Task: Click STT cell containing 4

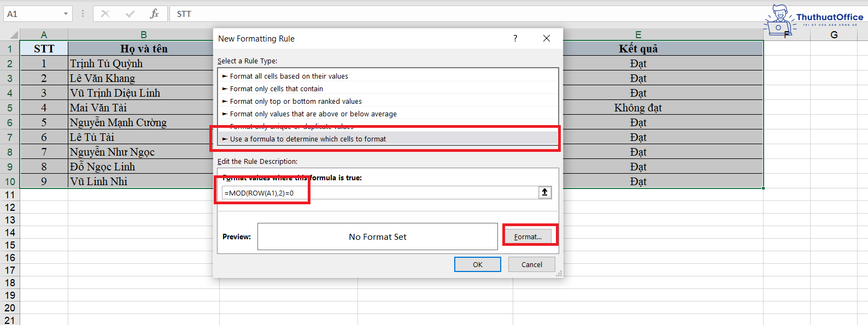Action: pos(44,108)
